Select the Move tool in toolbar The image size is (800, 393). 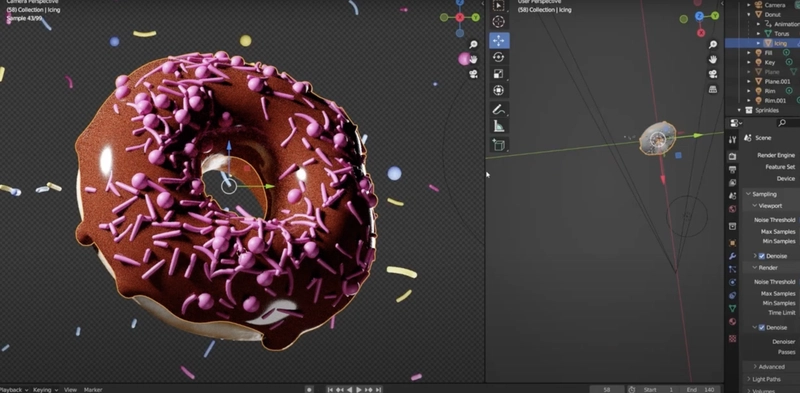(498, 40)
